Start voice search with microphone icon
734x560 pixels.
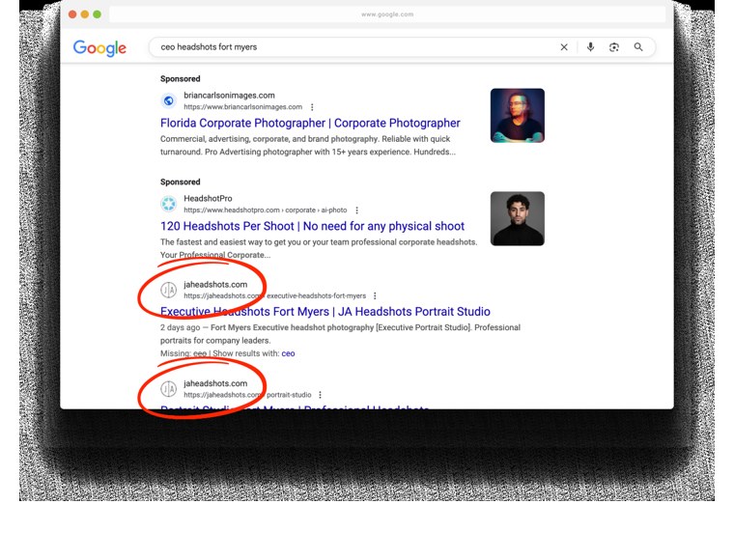pyautogui.click(x=590, y=46)
